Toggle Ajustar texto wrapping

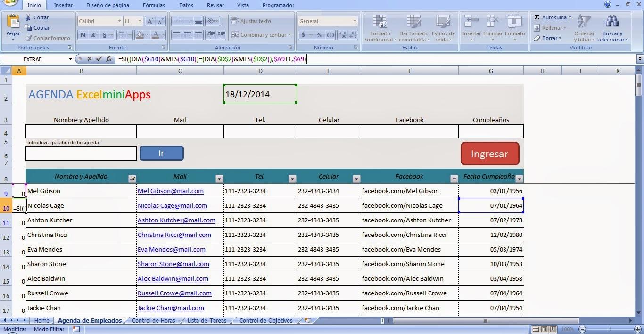[x=252, y=21]
